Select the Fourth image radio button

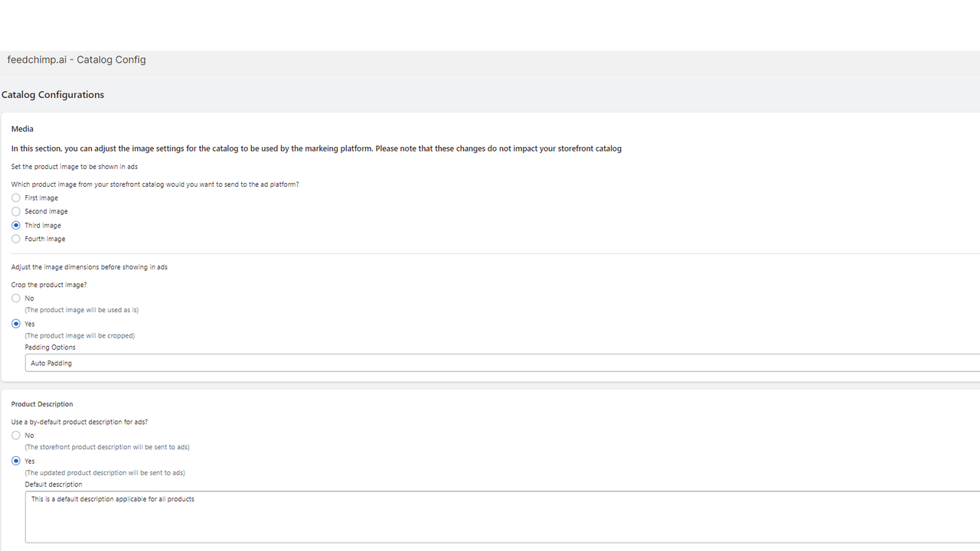pyautogui.click(x=16, y=239)
